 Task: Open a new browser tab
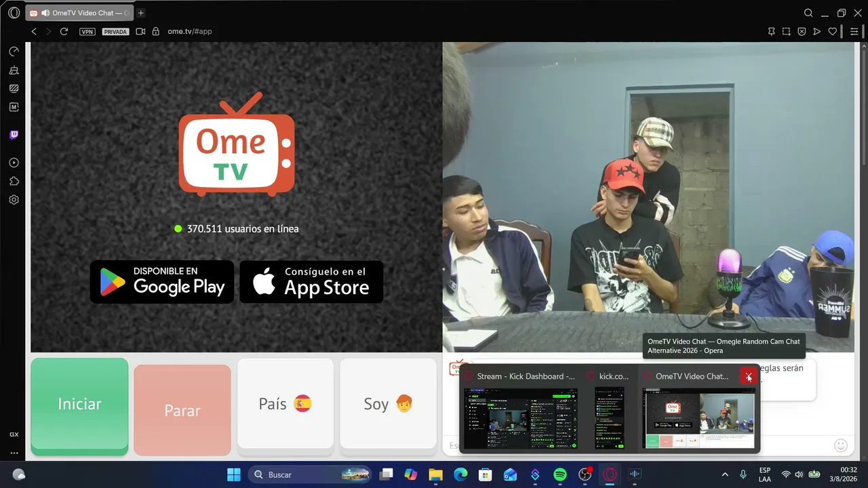tap(141, 13)
